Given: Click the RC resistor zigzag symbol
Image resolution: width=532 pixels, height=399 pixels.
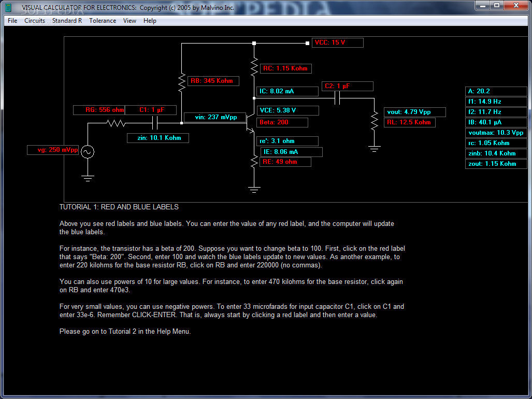Looking at the screenshot, I should click(x=254, y=67).
